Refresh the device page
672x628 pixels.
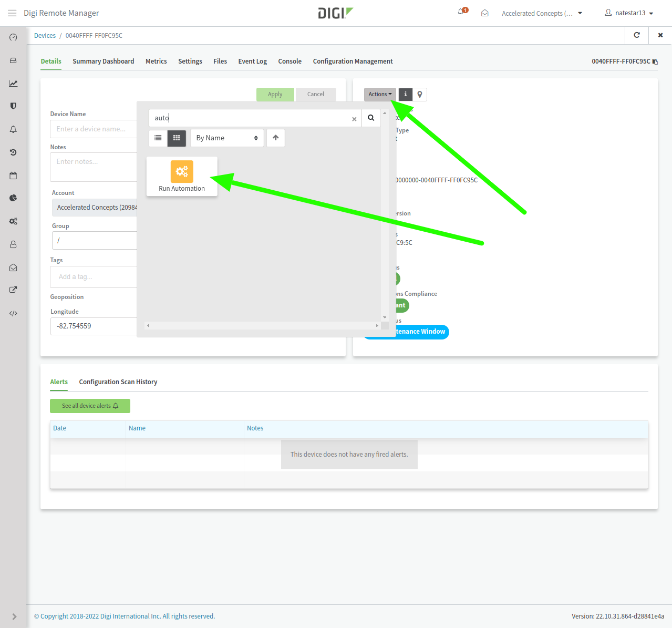(x=637, y=35)
